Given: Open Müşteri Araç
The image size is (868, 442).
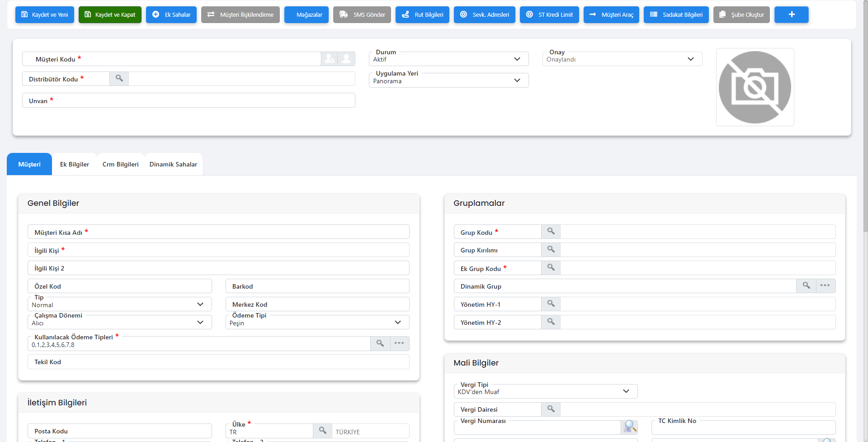Looking at the screenshot, I should click(611, 14).
